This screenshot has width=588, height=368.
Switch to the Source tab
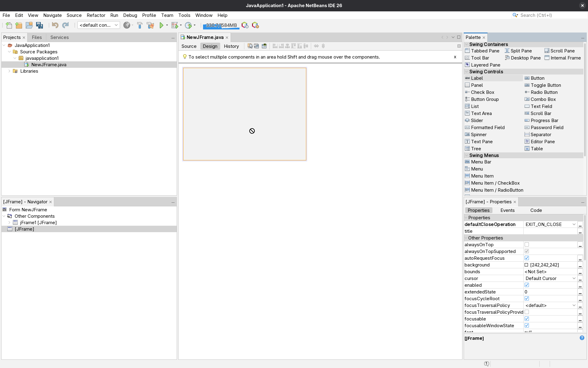189,46
